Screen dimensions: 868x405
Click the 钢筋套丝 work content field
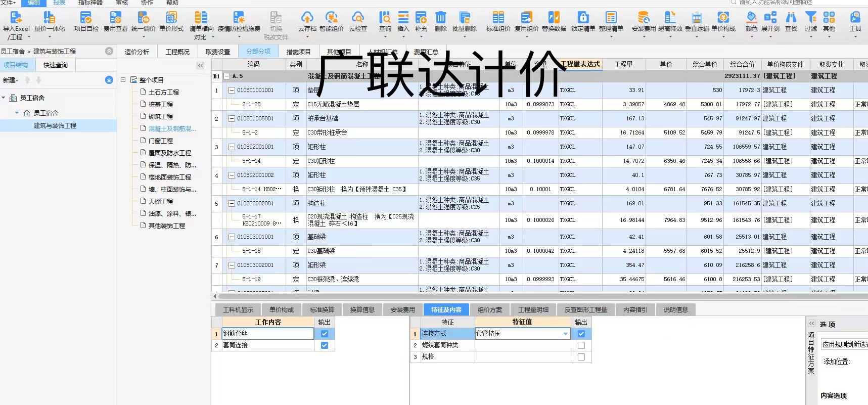(x=268, y=334)
